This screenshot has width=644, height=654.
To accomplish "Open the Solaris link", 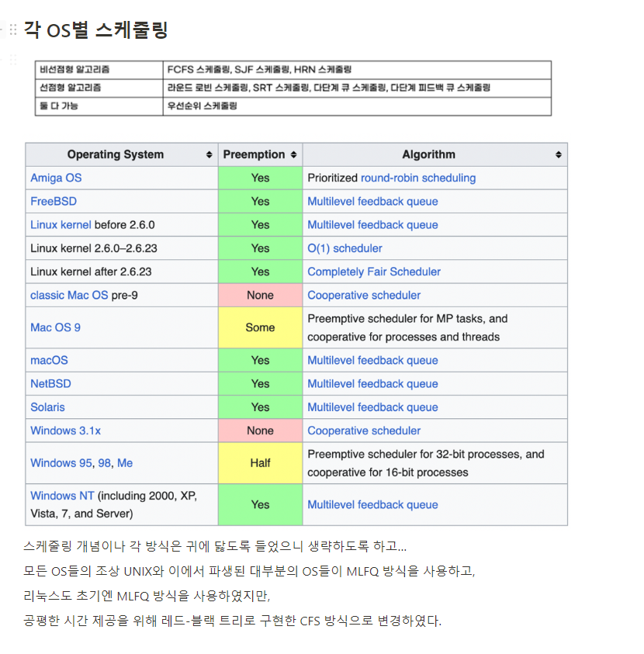I will 47,407.
